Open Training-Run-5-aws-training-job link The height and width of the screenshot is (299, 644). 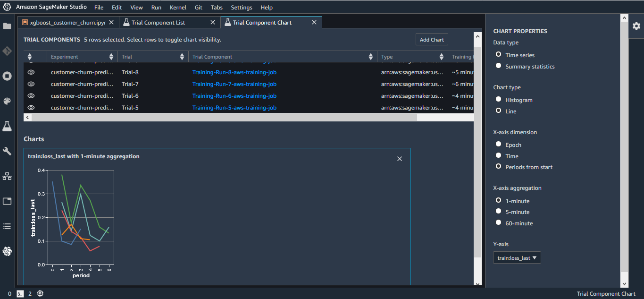coord(234,108)
